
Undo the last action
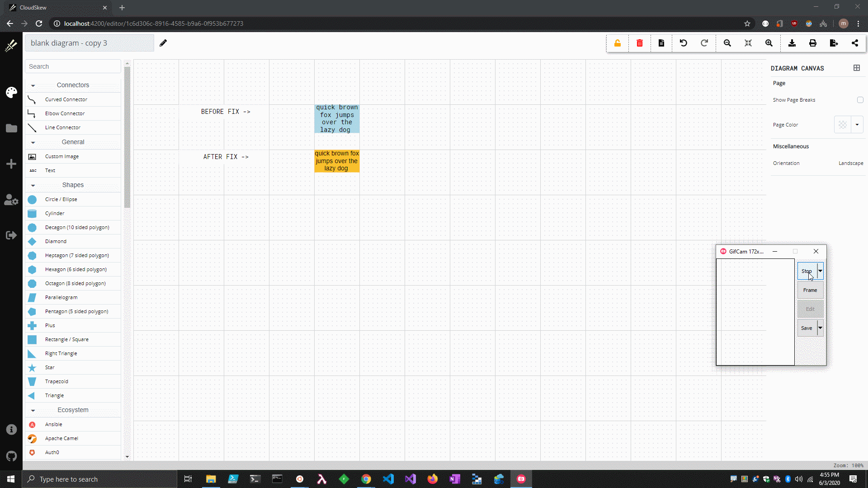point(683,43)
